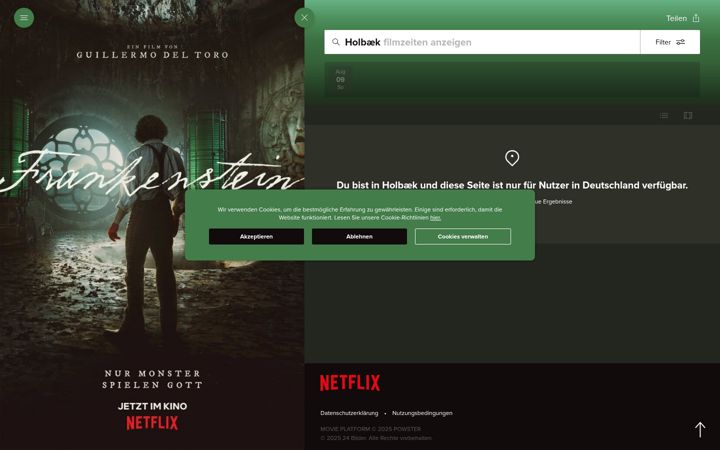Open the Datenschutzerklärung link
The width and height of the screenshot is (720, 450).
[349, 413]
